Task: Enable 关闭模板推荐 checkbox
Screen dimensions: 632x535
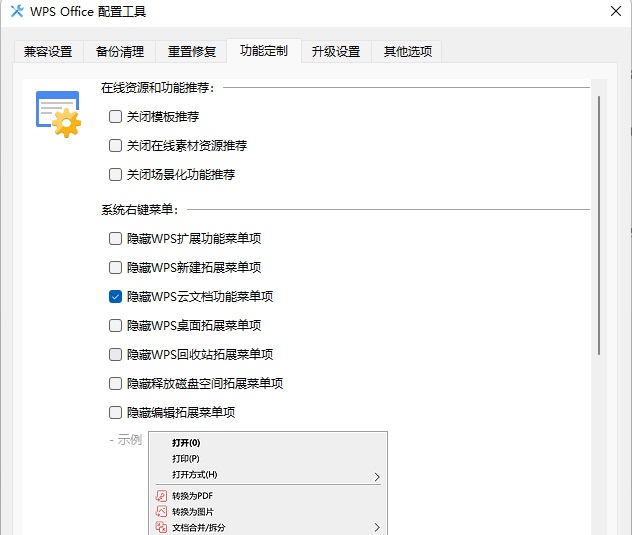Action: click(115, 117)
